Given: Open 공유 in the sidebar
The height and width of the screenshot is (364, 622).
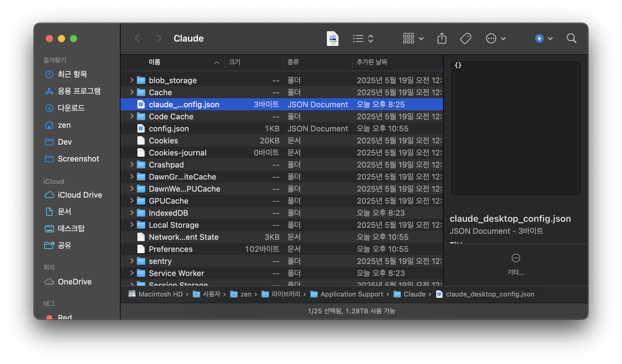Looking at the screenshot, I should point(58,245).
